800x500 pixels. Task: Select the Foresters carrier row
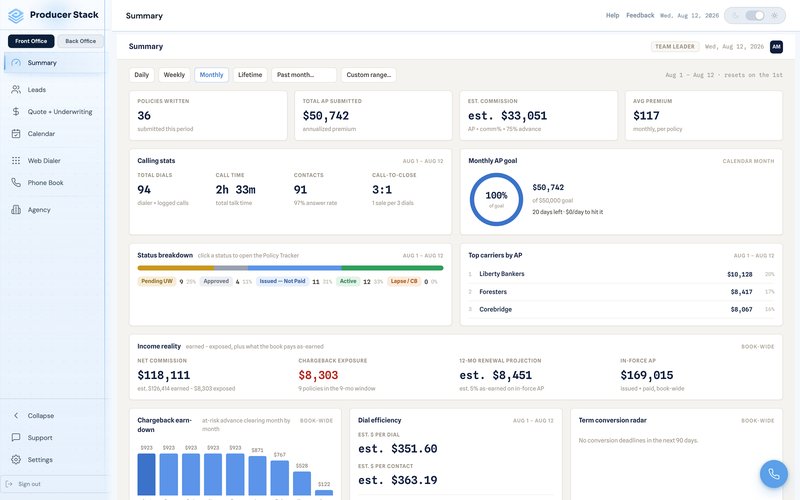pyautogui.click(x=621, y=292)
